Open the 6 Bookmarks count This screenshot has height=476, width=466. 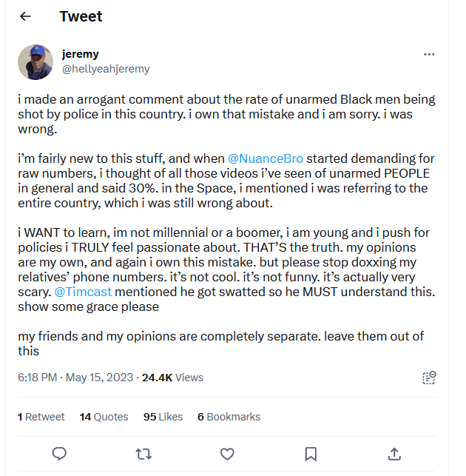229,417
